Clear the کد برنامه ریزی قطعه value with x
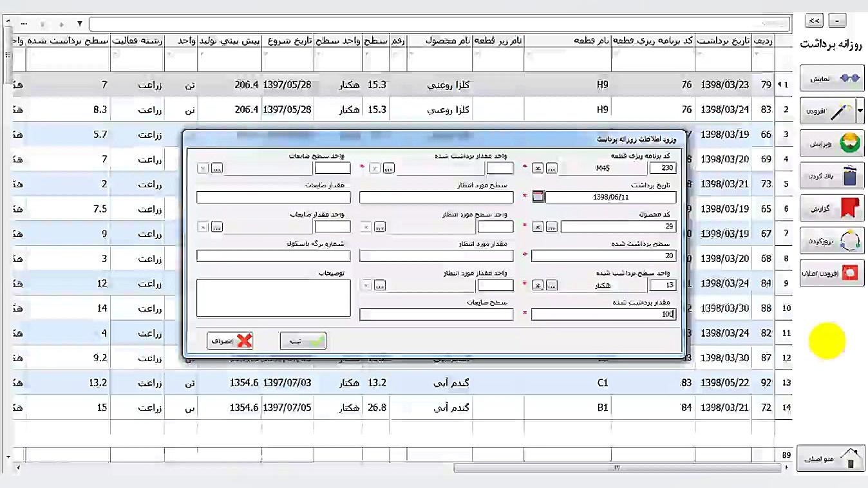The width and height of the screenshot is (868, 488). [538, 168]
